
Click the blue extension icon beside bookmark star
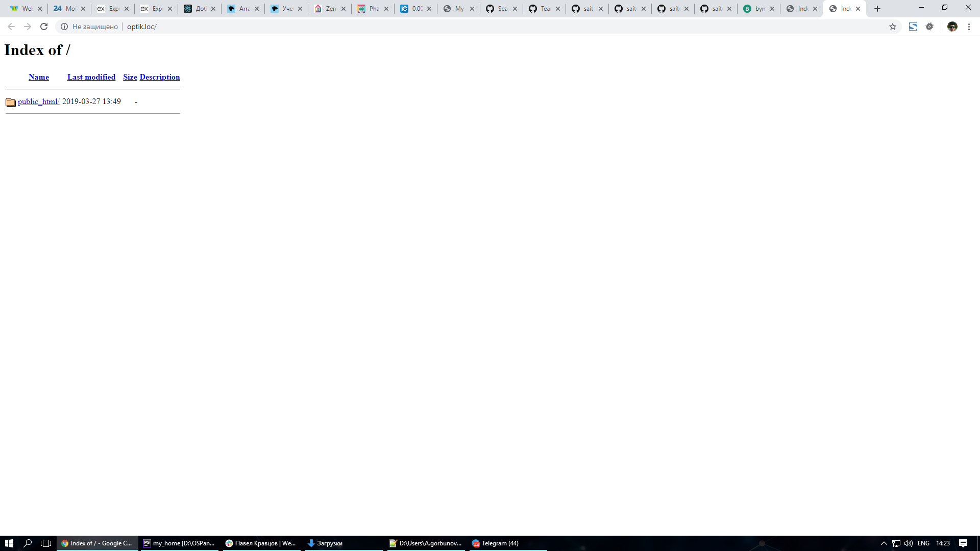(913, 27)
